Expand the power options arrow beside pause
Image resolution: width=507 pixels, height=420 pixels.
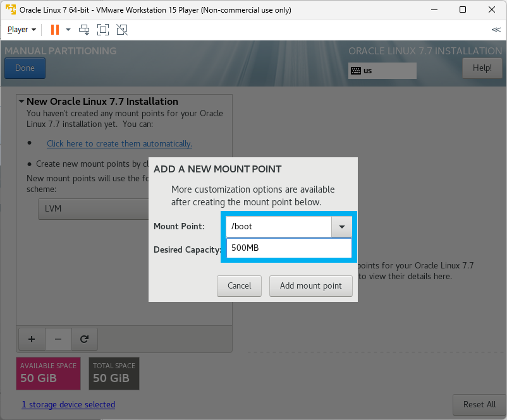[68, 30]
